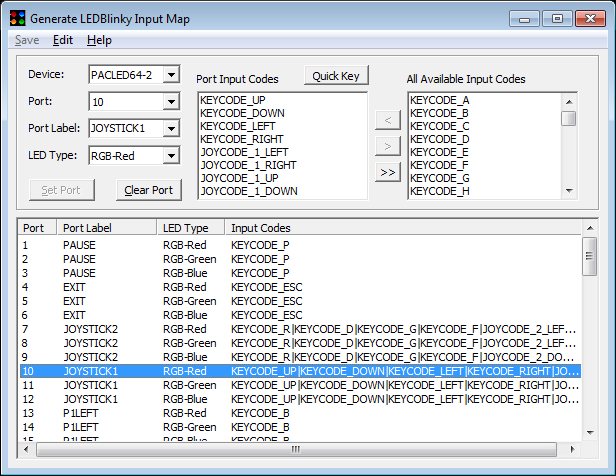
Task: Select port 7 JOYSTICK2 RGB-Red row
Action: (x=301, y=329)
